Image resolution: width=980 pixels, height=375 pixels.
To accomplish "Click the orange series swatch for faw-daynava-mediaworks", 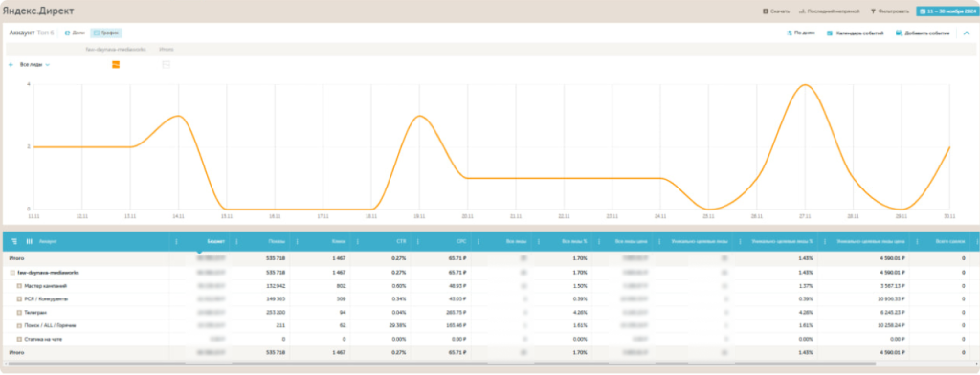I will 116,64.
